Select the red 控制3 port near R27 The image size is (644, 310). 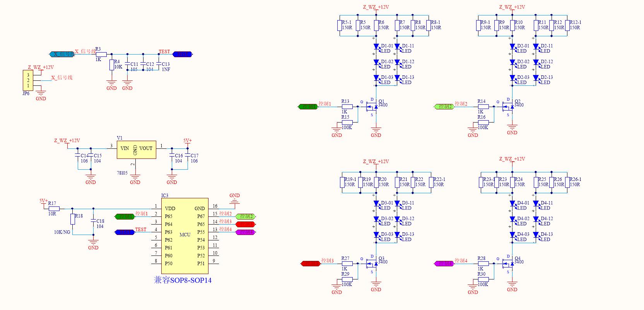tap(311, 264)
